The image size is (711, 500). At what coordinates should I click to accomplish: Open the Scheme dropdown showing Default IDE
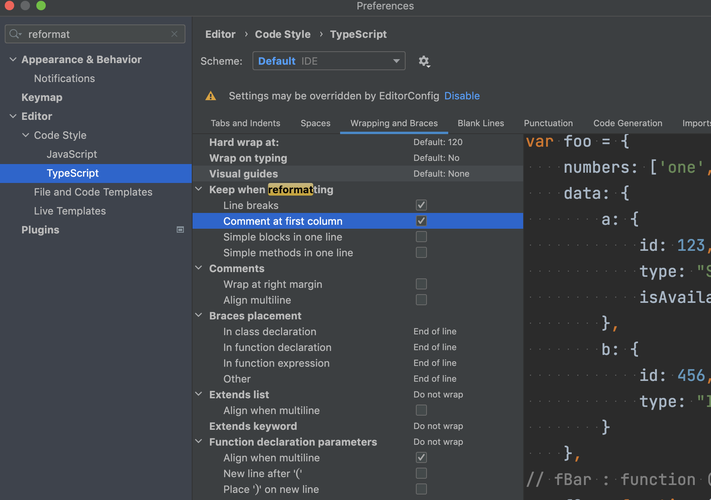point(329,61)
